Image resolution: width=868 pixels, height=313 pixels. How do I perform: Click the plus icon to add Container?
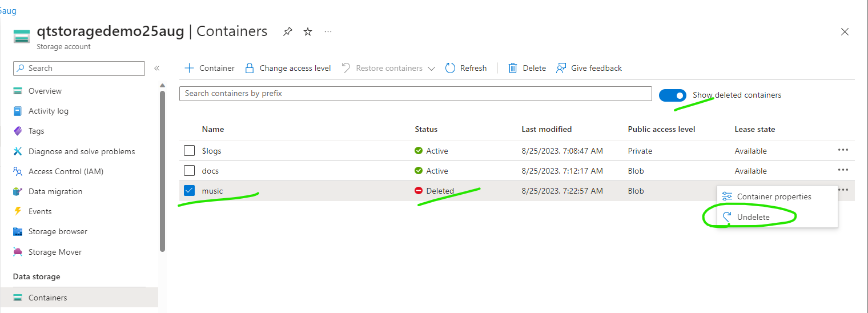click(x=189, y=68)
